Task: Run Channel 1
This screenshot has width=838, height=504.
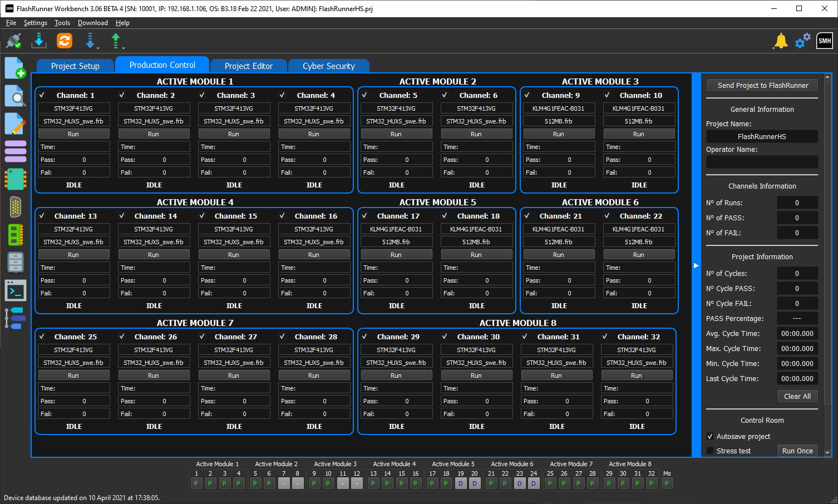Action: pos(73,134)
